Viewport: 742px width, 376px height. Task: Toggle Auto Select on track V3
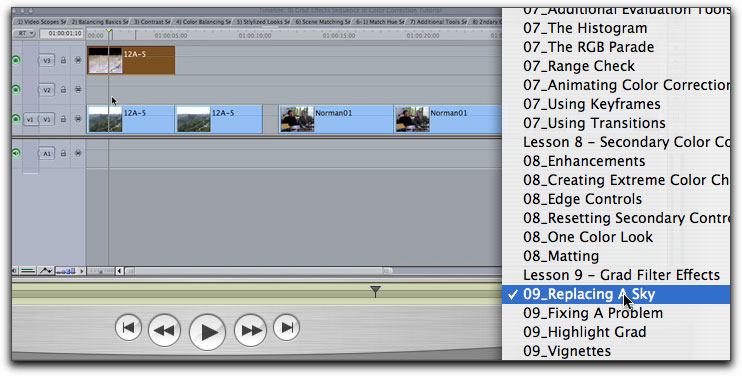tap(78, 61)
